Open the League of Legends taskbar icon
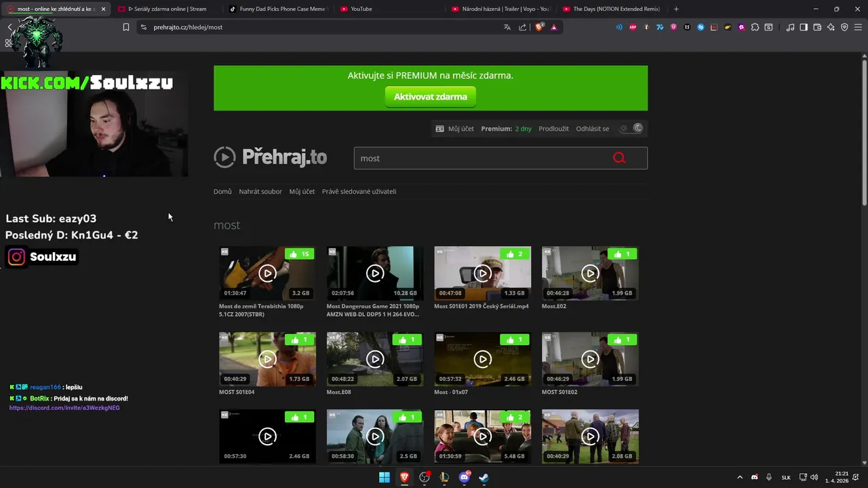This screenshot has width=868, height=488. [444, 477]
